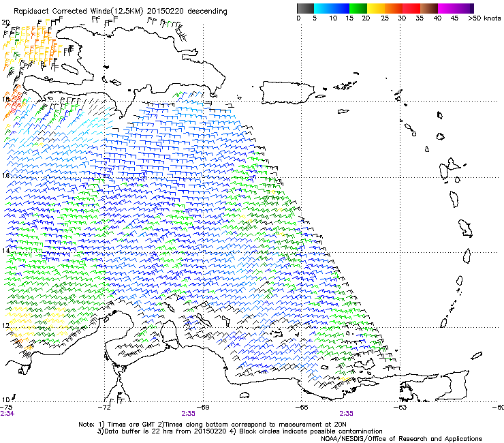Click the yellow 20-25 knots legend swatch
This screenshot has width=504, height=443.
376,8
